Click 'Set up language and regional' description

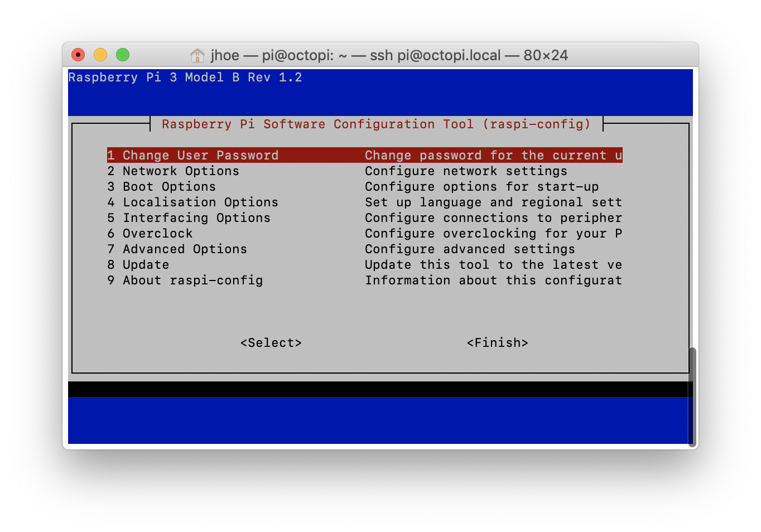493,202
